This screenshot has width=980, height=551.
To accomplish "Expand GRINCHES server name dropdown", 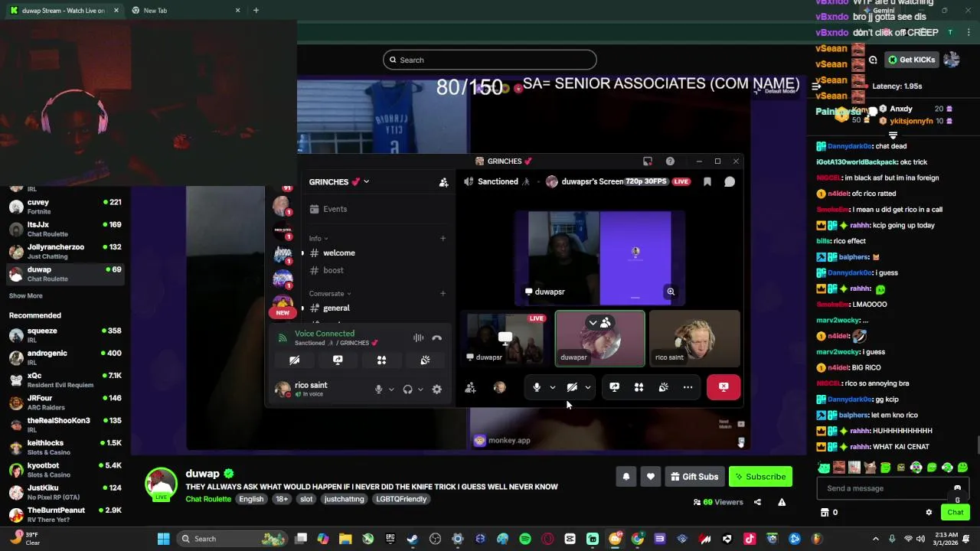I will click(x=366, y=182).
